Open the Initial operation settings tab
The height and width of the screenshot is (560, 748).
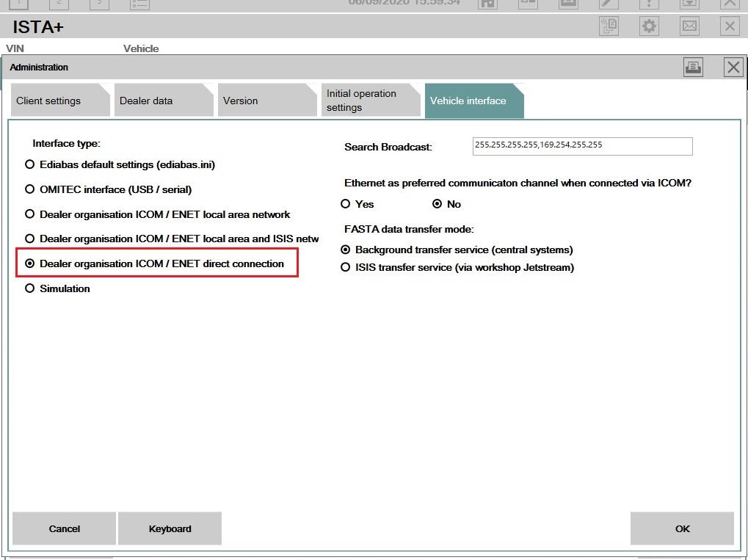pos(371,101)
